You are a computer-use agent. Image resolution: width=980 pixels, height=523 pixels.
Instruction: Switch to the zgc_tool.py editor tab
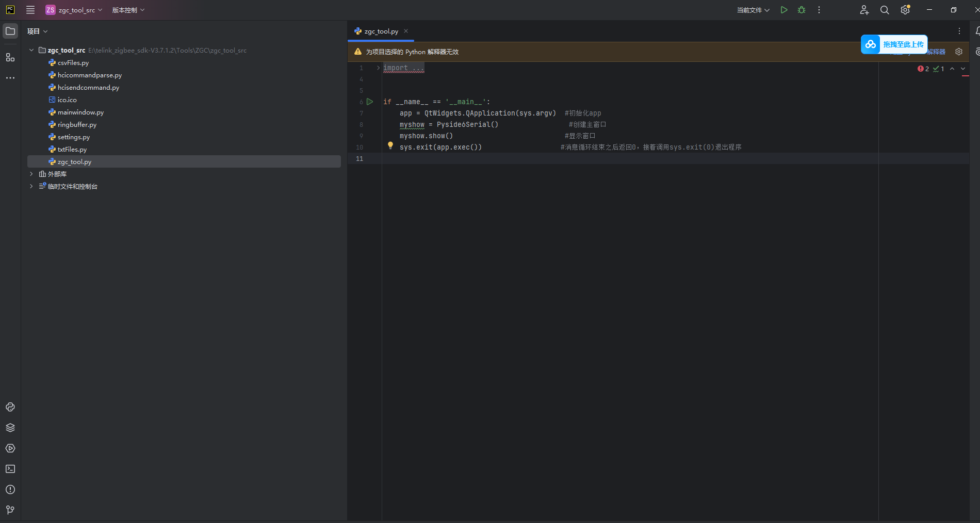click(x=381, y=31)
